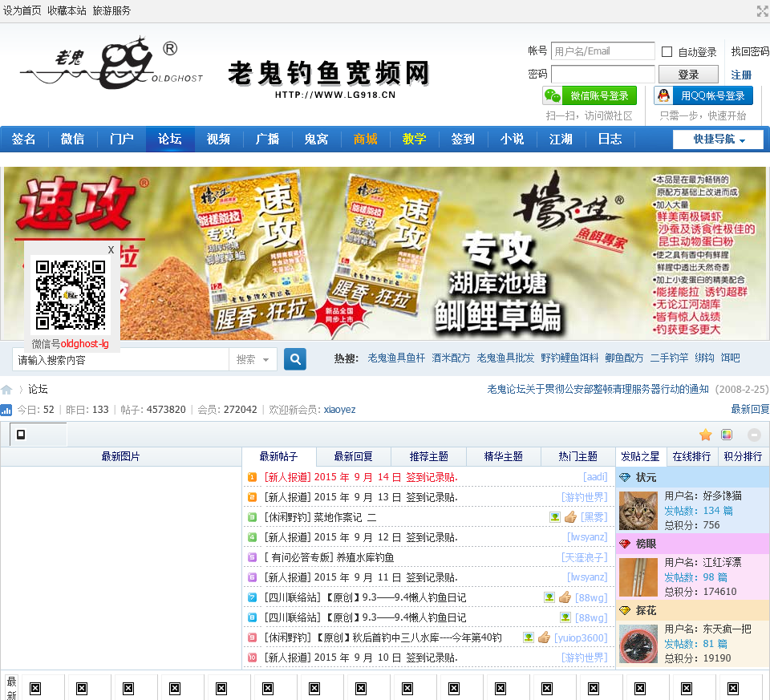Click the 登录 button
The height and width of the screenshot is (700, 770).
[x=688, y=75]
